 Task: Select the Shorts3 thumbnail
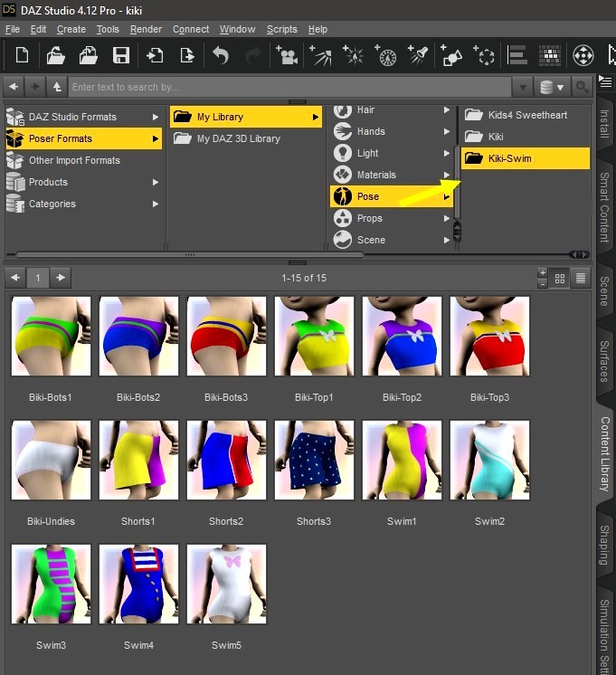pos(314,460)
